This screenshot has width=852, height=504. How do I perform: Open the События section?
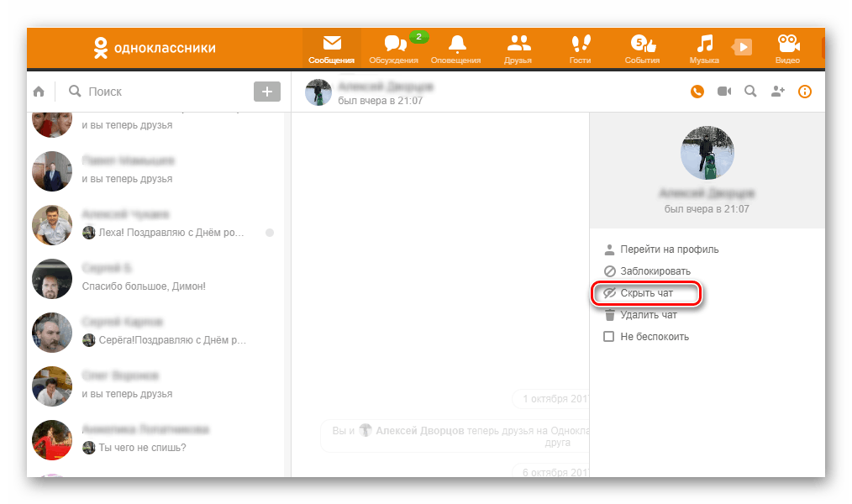[642, 49]
